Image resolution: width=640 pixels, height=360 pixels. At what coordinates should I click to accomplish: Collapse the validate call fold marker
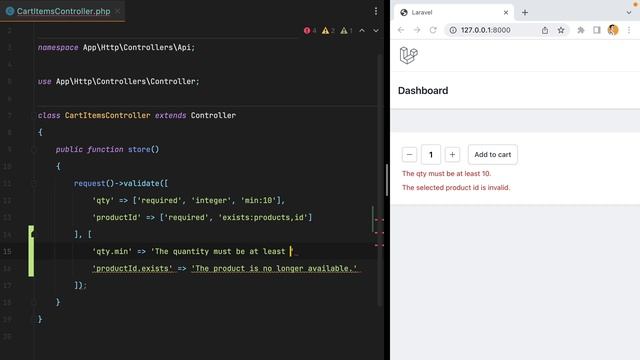click(x=33, y=183)
